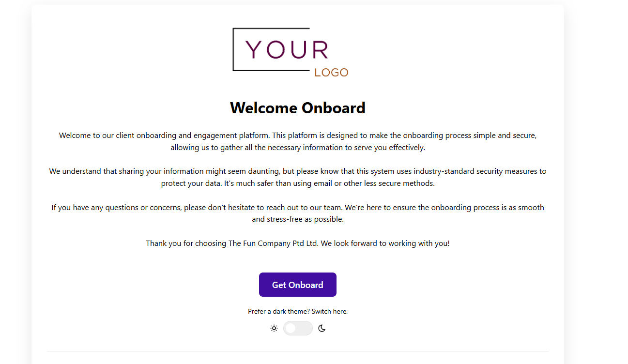The height and width of the screenshot is (364, 628).
Task: Click the Welcome Onboard heading
Action: pos(298,107)
